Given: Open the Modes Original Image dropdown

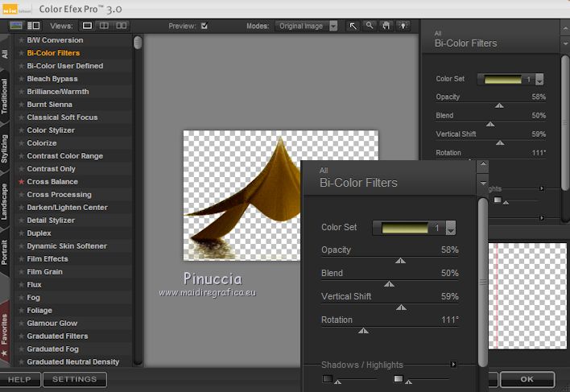Looking at the screenshot, I should 306,26.
